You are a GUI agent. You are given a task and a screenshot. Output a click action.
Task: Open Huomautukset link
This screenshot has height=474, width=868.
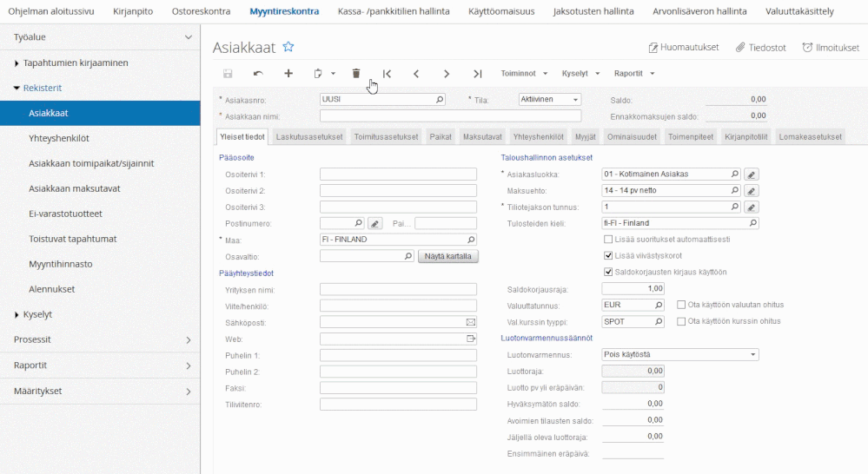click(x=683, y=47)
